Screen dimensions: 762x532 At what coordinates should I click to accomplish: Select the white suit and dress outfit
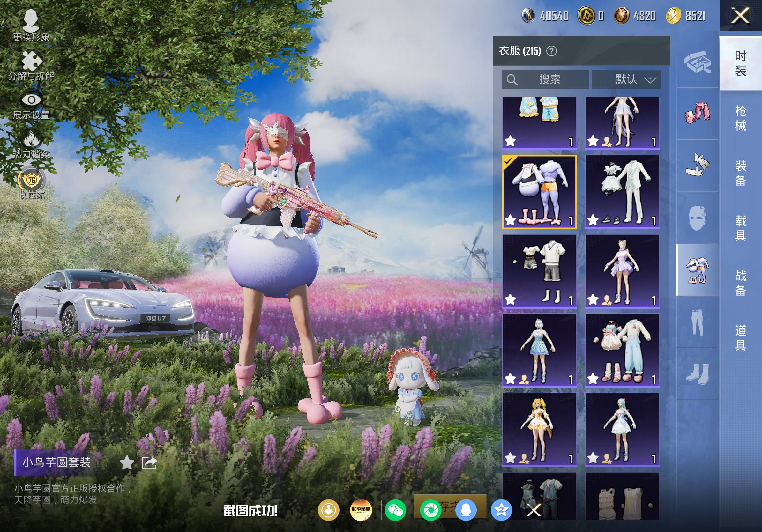click(x=622, y=192)
